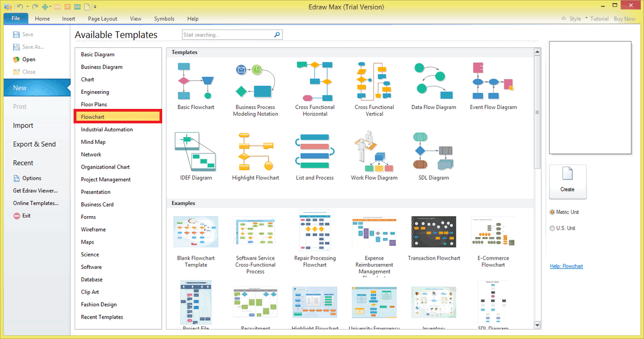Screen dimensions: 644x339
Task: Click the Save disk icon
Action: [x=17, y=34]
